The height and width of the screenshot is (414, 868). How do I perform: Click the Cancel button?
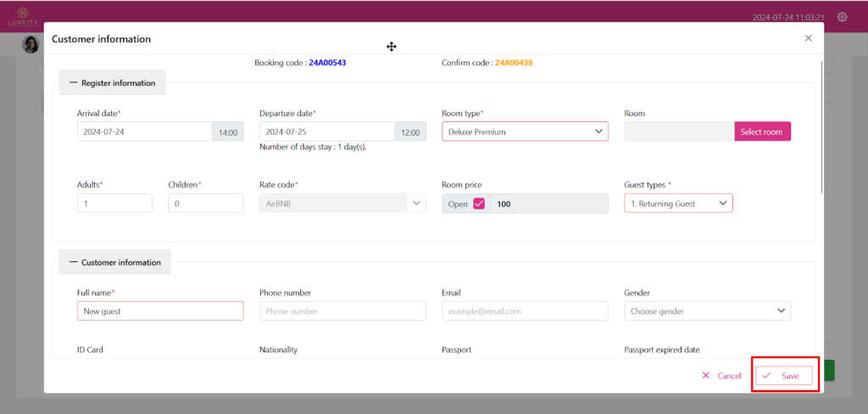pos(721,376)
